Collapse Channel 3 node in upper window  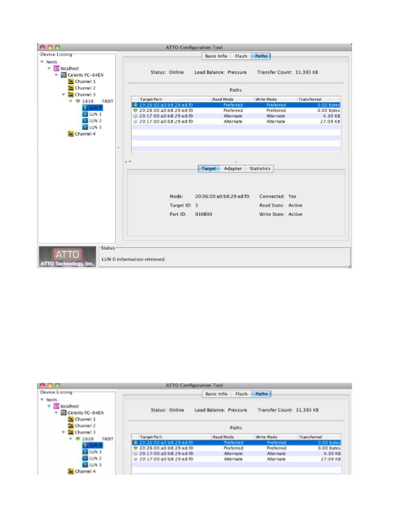point(63,94)
